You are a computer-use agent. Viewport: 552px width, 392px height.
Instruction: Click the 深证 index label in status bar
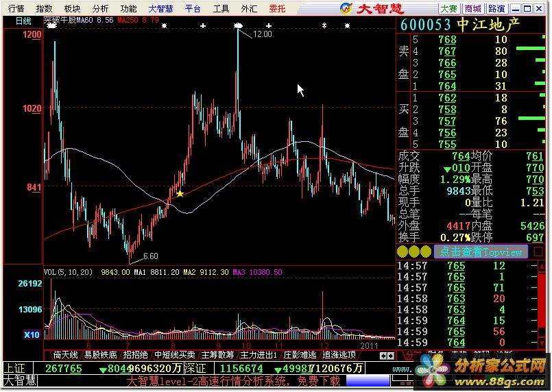194,369
